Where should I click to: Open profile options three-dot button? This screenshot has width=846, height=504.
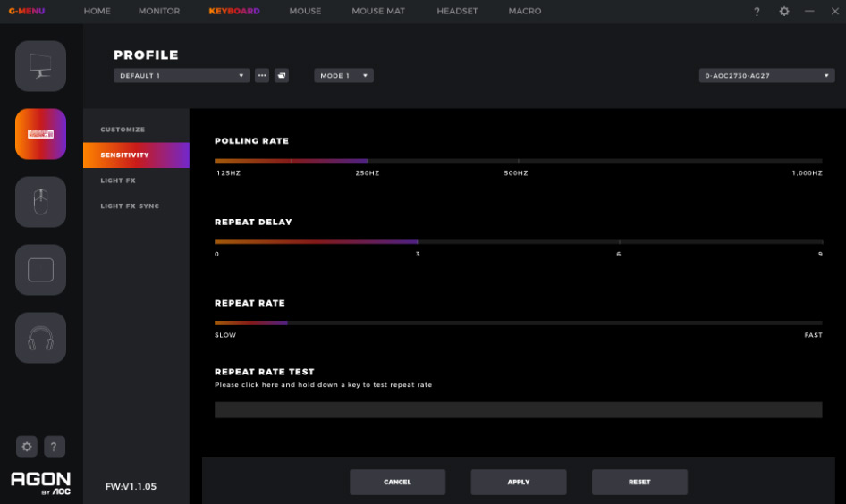(262, 75)
